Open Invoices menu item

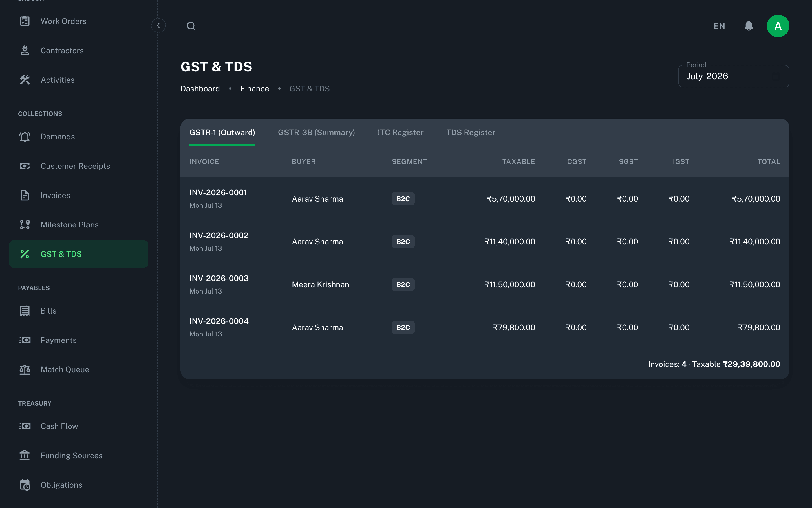tap(78, 195)
